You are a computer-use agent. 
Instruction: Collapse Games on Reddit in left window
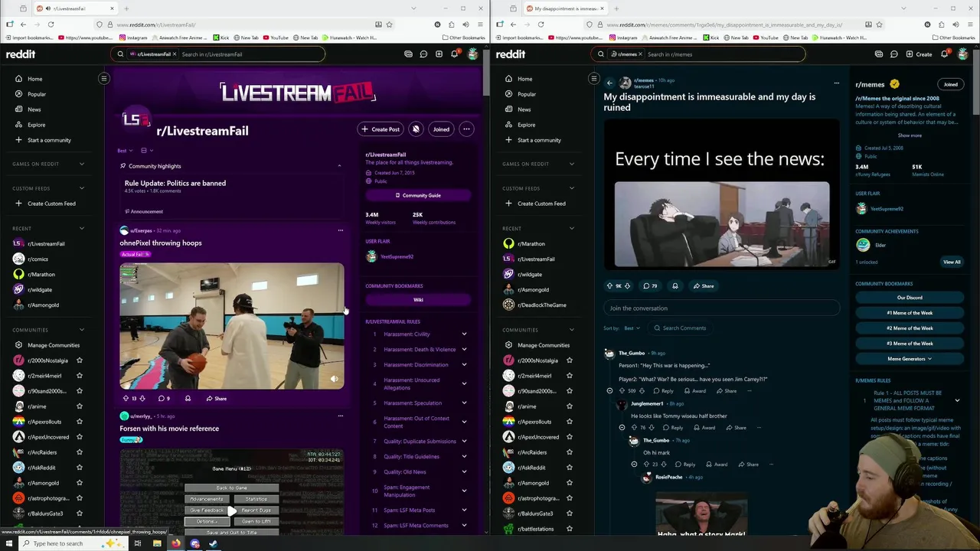click(x=81, y=164)
